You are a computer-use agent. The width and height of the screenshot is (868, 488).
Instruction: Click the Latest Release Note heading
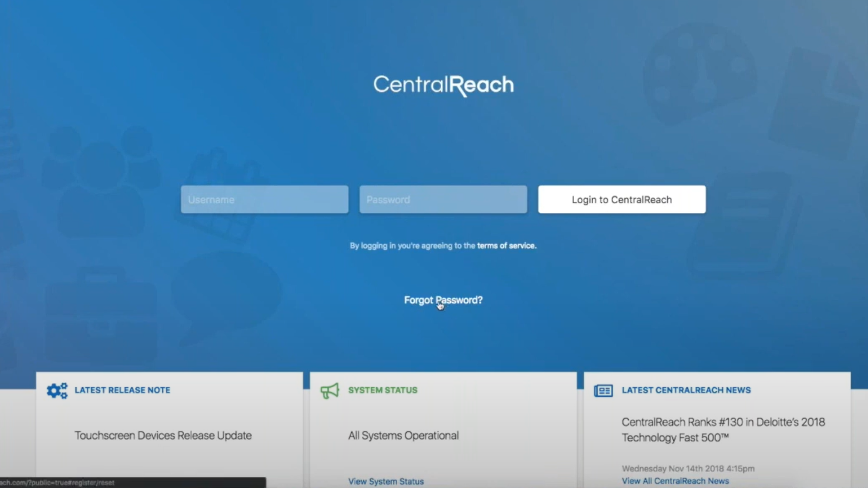click(123, 390)
